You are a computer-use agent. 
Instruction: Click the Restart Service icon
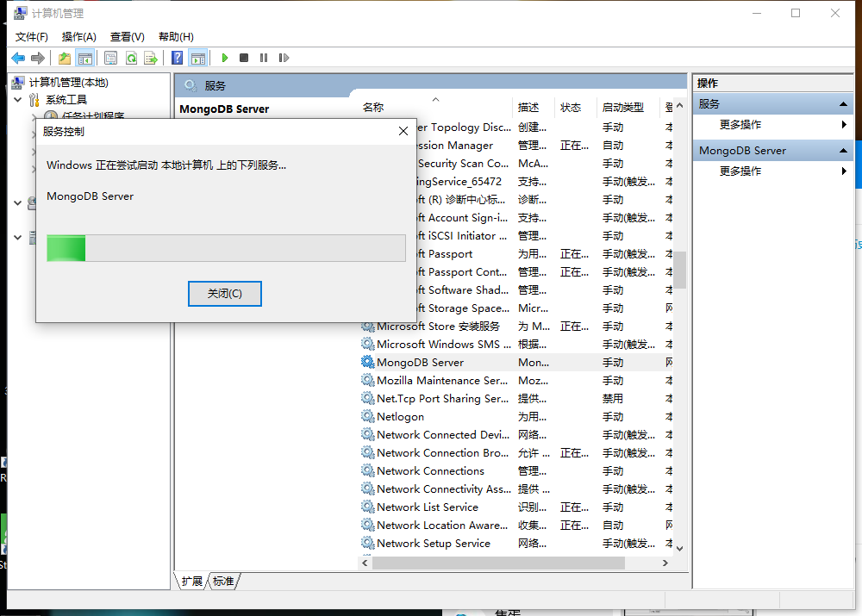coord(284,58)
